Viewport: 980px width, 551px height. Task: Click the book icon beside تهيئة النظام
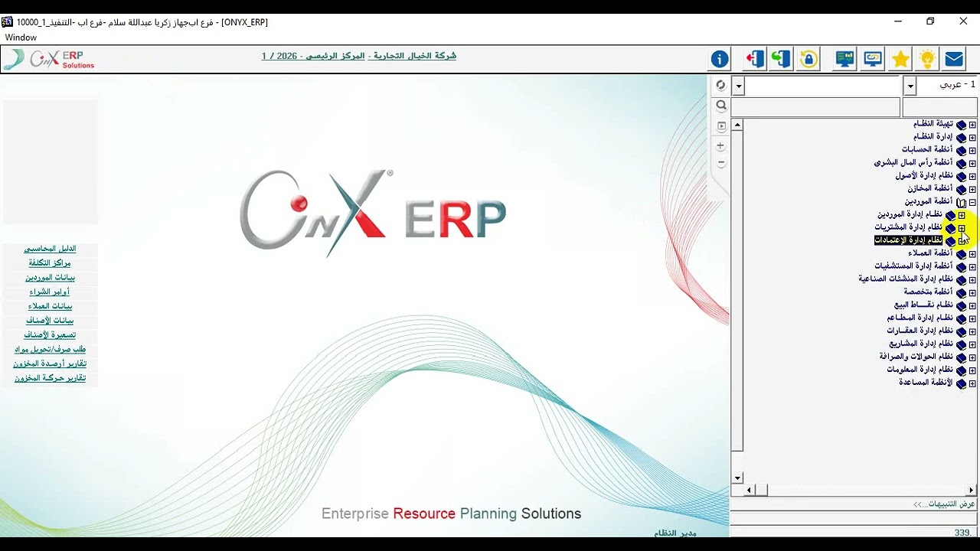click(x=961, y=124)
